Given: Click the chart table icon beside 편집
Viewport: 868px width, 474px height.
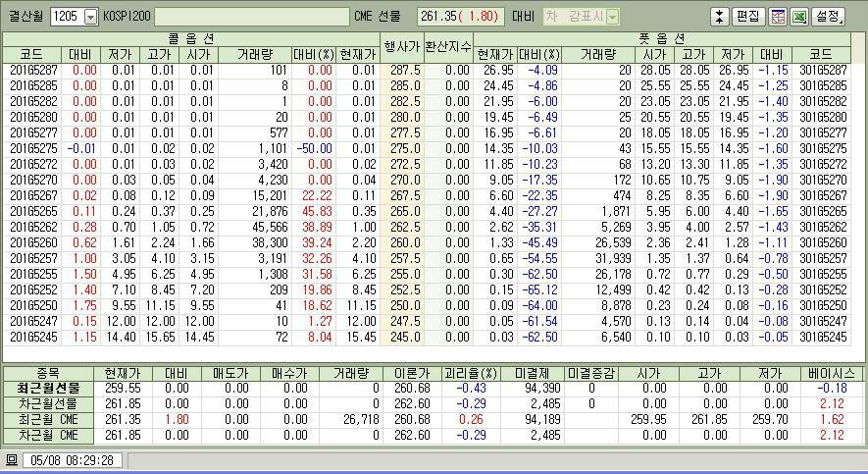Looking at the screenshot, I should (778, 17).
